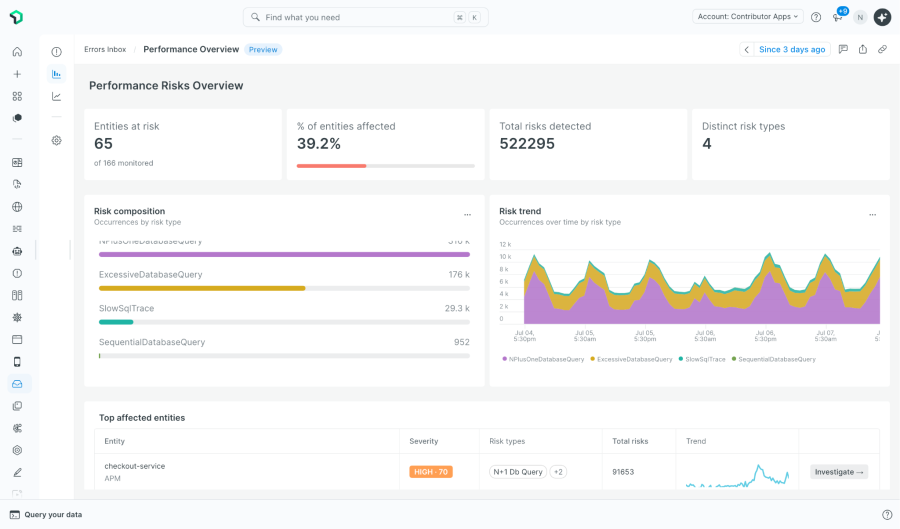Click the teal SlowSqlTrace bar
The image size is (900, 529).
(x=116, y=322)
